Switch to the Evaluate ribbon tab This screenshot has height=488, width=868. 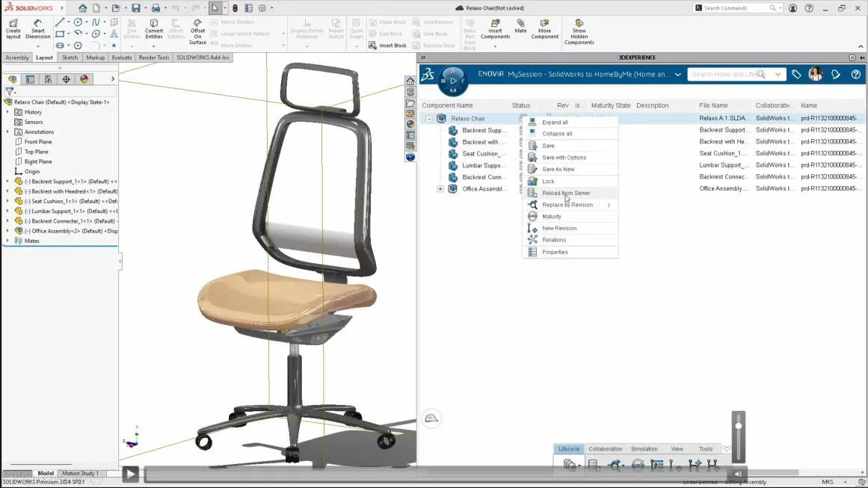tap(122, 58)
